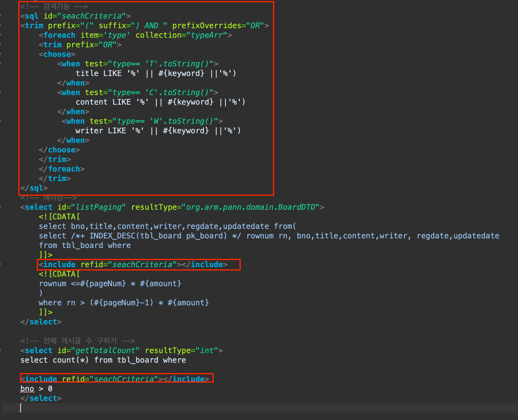This screenshot has height=420, width=518.
Task: Click the underlined bno word
Action: click(27, 388)
